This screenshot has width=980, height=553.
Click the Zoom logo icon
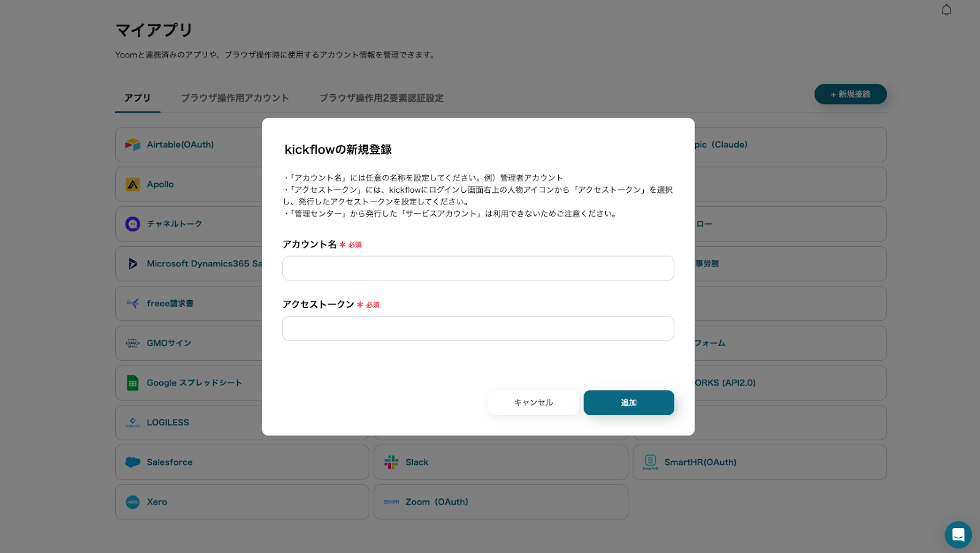tap(391, 502)
